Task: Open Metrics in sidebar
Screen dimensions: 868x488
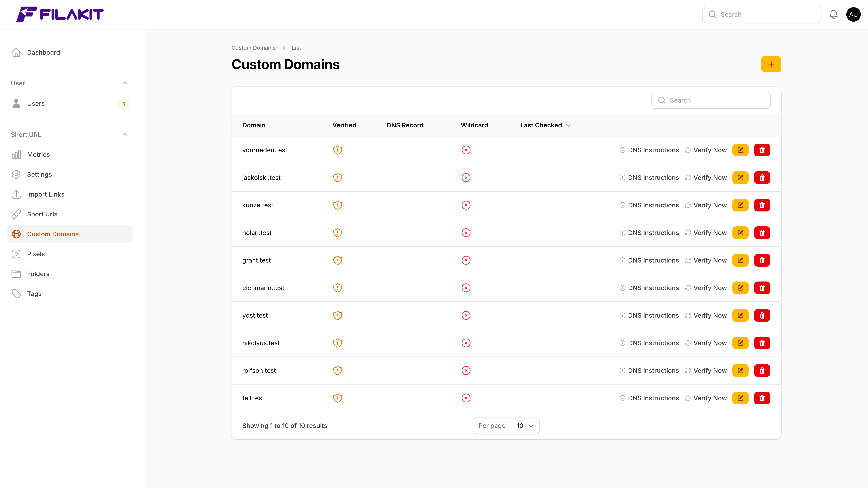Action: (x=70, y=155)
